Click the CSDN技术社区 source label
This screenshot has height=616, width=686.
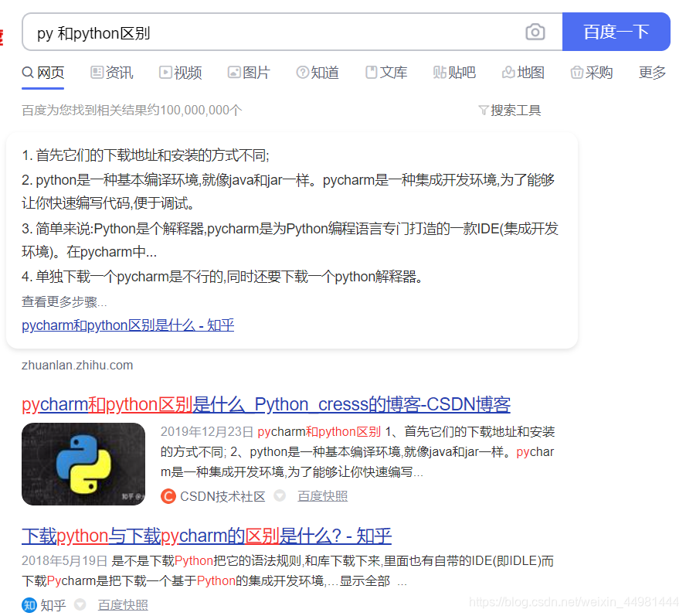coord(222,496)
